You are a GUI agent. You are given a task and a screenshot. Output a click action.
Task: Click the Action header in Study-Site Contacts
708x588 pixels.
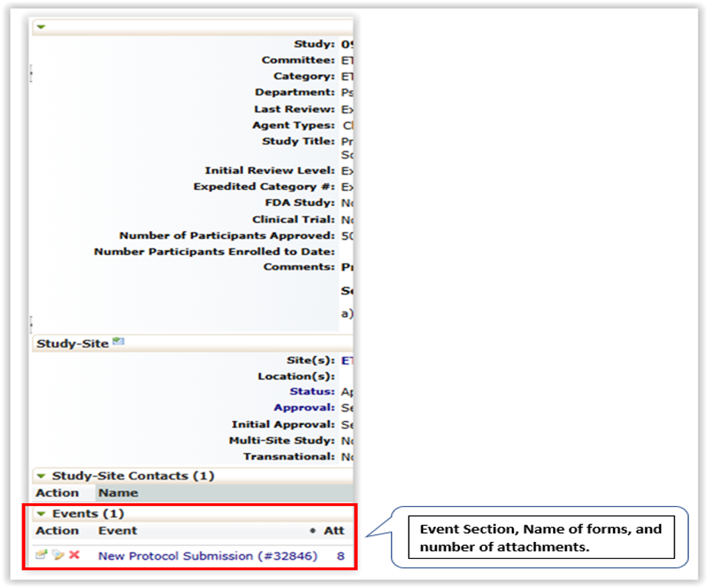tap(57, 493)
